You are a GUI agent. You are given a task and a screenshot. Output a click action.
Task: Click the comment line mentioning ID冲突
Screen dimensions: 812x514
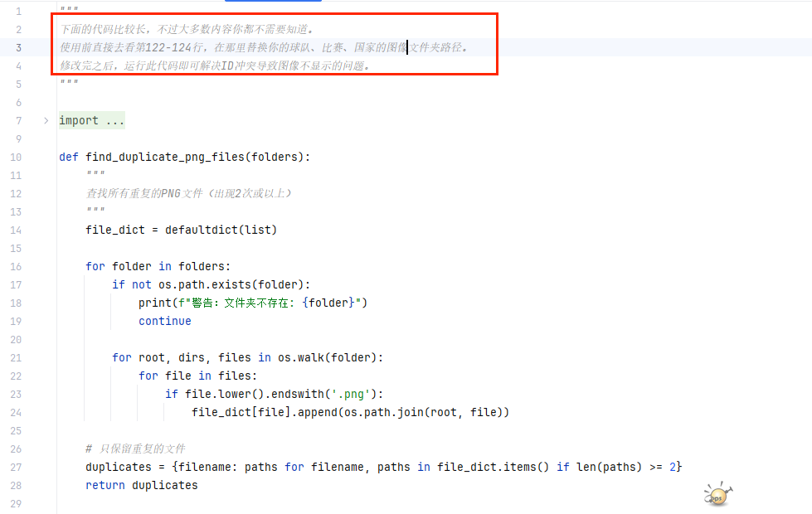[x=215, y=65]
